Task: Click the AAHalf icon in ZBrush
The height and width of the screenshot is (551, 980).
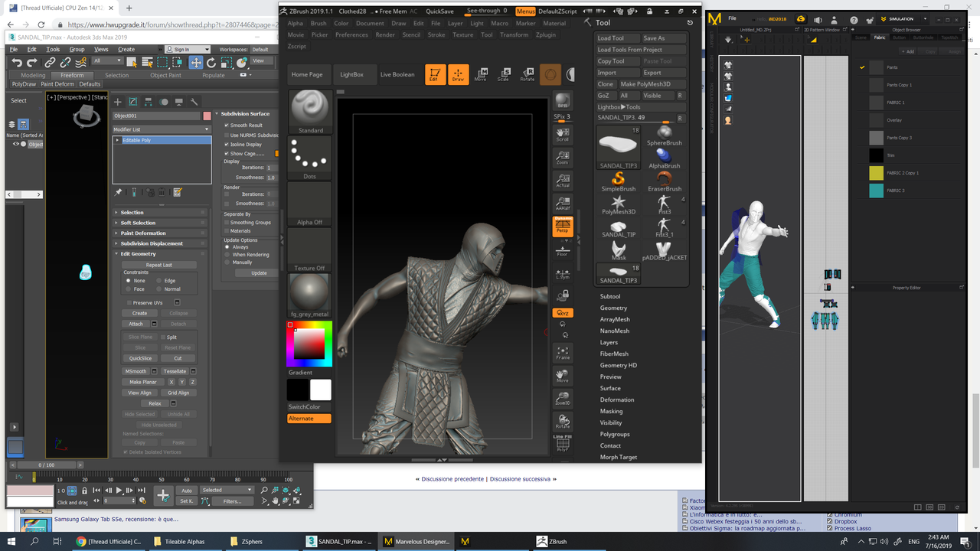Action: tap(563, 204)
